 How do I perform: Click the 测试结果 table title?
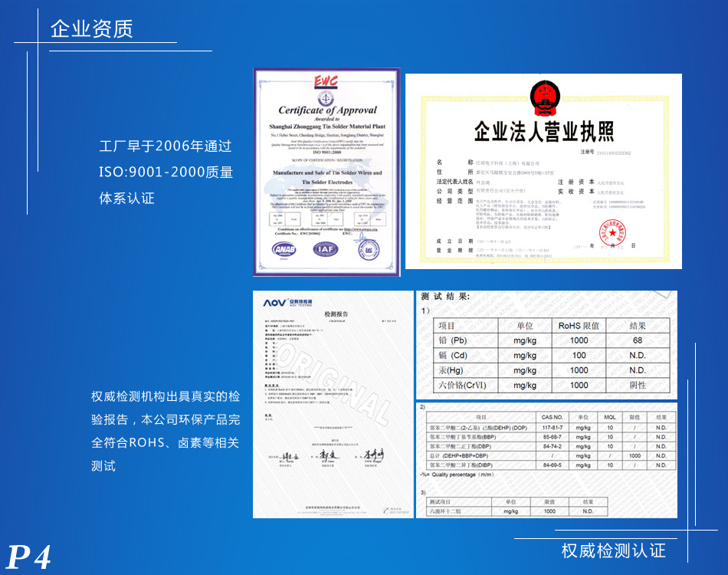coord(446,296)
